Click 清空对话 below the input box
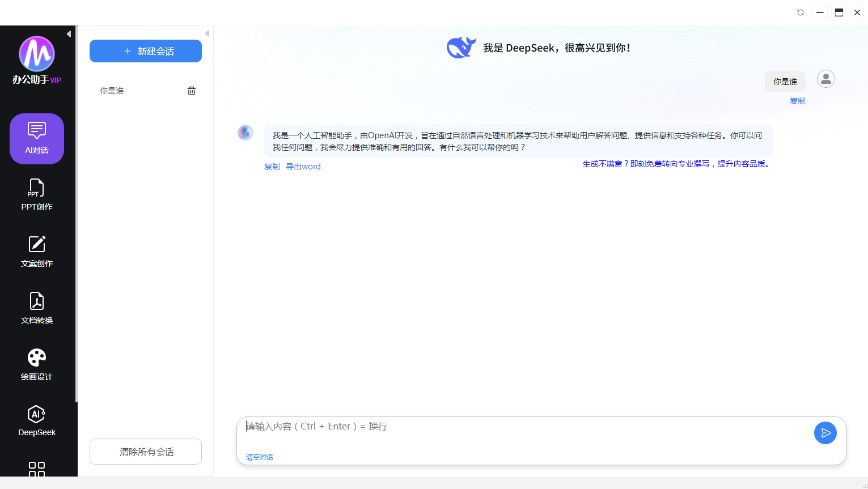 coord(260,457)
